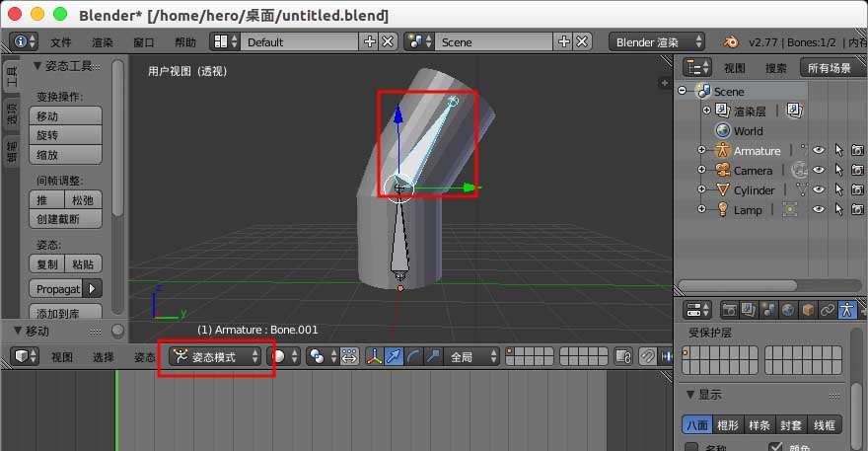This screenshot has height=451, width=868.
Task: Click the 创建截断 (Breakdowner) button
Action: point(65,219)
